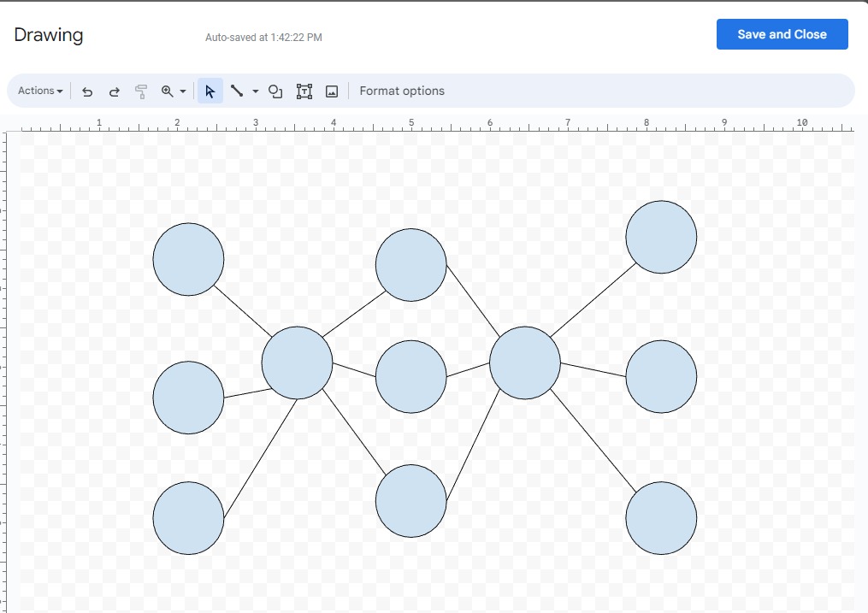This screenshot has width=868, height=613.
Task: Click the horizontal ruler
Action: coord(428,124)
